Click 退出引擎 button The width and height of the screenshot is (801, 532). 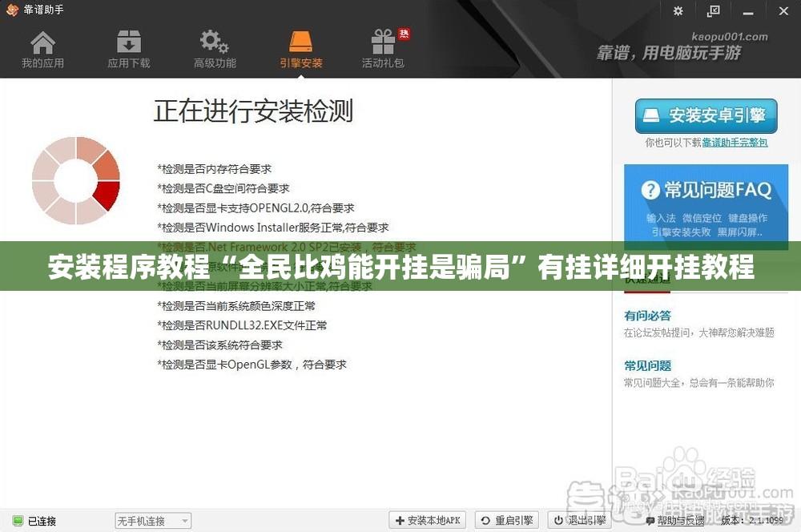pos(580,520)
